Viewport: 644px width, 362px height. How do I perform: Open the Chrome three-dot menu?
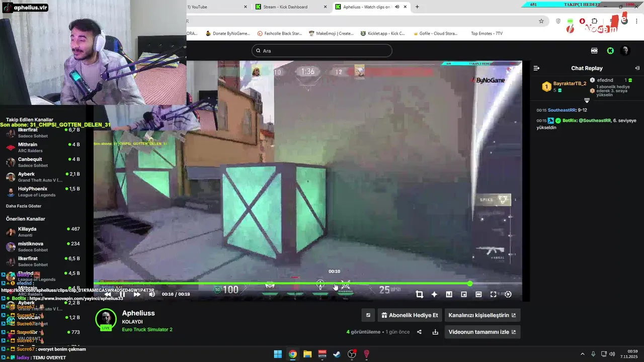click(x=637, y=21)
